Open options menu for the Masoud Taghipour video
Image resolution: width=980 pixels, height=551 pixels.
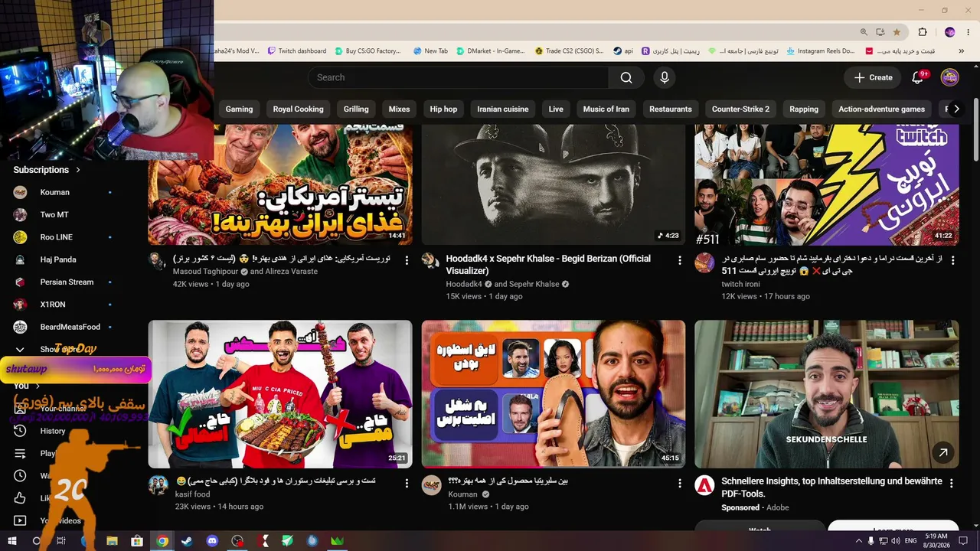tap(407, 260)
